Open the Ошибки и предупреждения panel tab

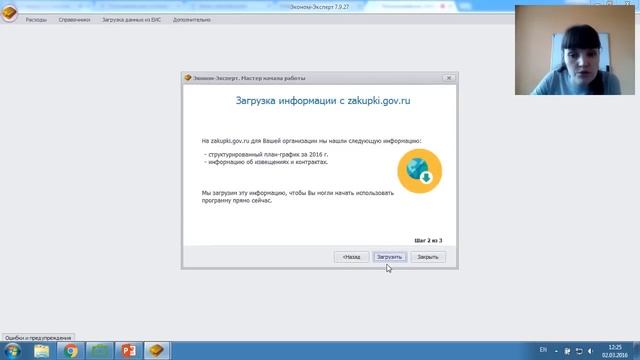pyautogui.click(x=38, y=338)
